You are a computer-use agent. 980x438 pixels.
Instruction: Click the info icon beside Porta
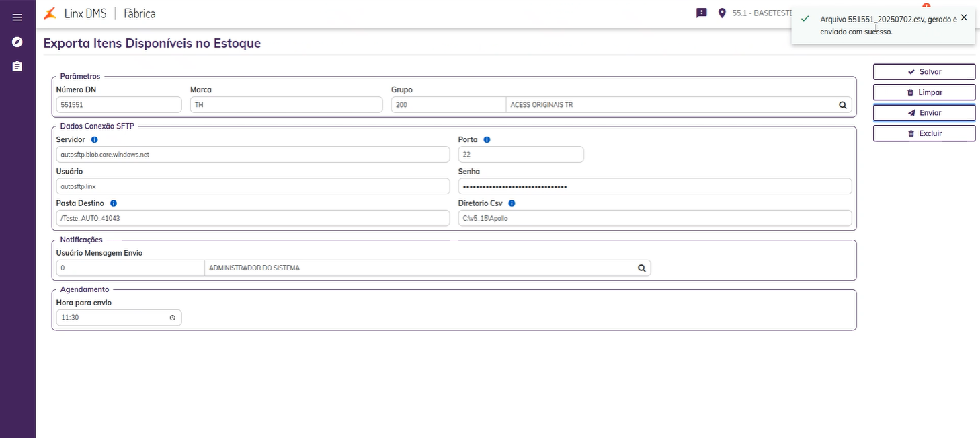point(487,140)
